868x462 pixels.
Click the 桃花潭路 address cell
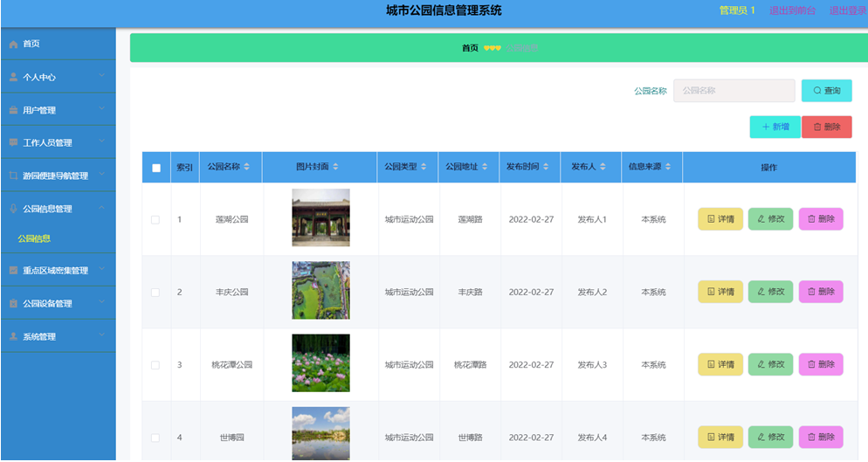click(x=470, y=364)
